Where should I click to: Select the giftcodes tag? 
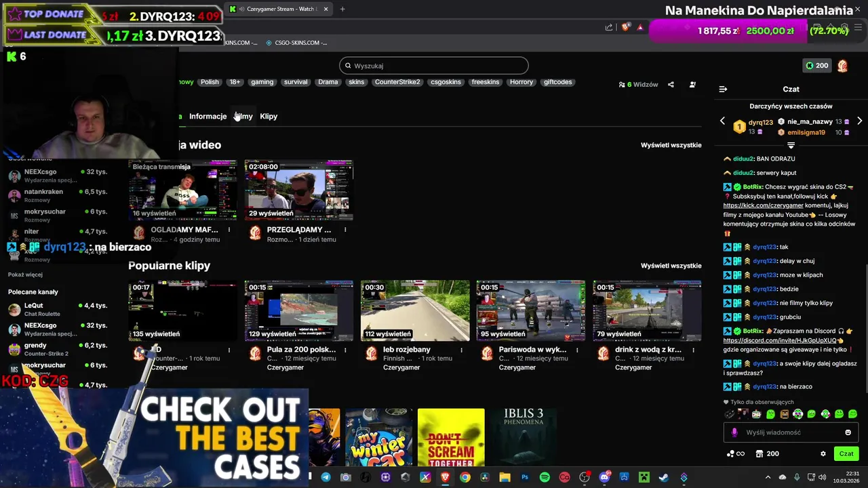pos(558,82)
